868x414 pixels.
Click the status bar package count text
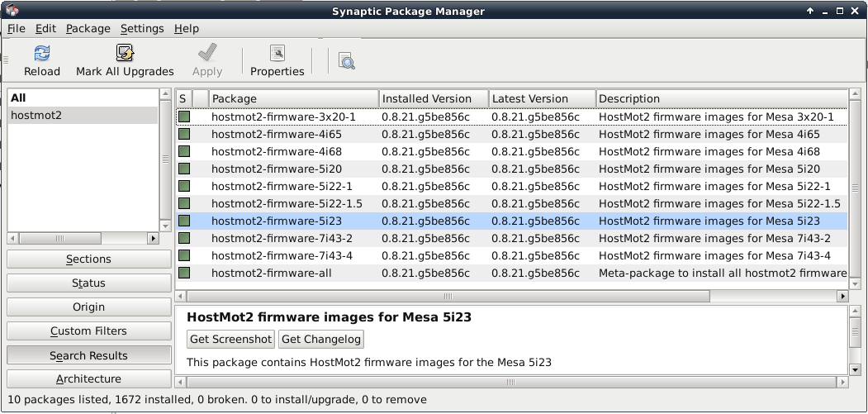tap(217, 399)
